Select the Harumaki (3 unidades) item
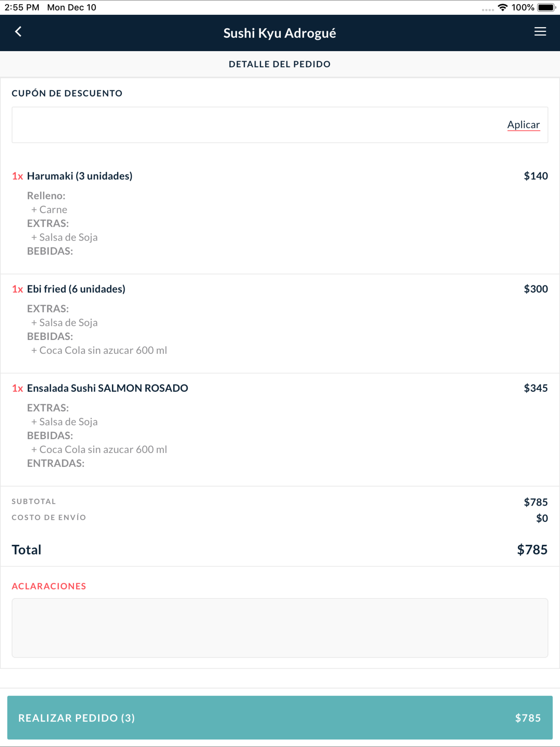The height and width of the screenshot is (747, 560). pos(80,176)
